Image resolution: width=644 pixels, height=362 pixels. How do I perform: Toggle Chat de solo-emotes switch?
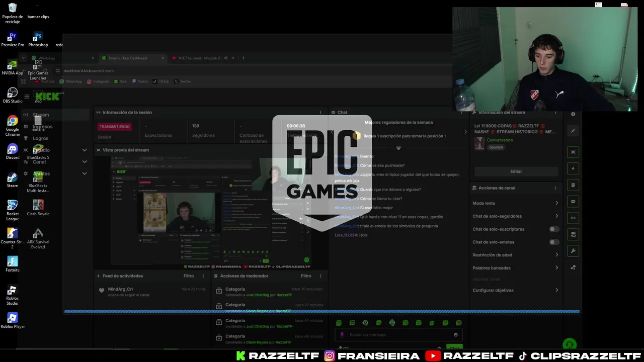tap(554, 242)
